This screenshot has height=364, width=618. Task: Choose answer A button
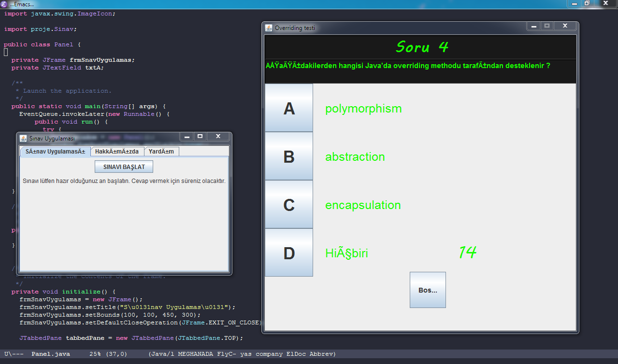(289, 108)
